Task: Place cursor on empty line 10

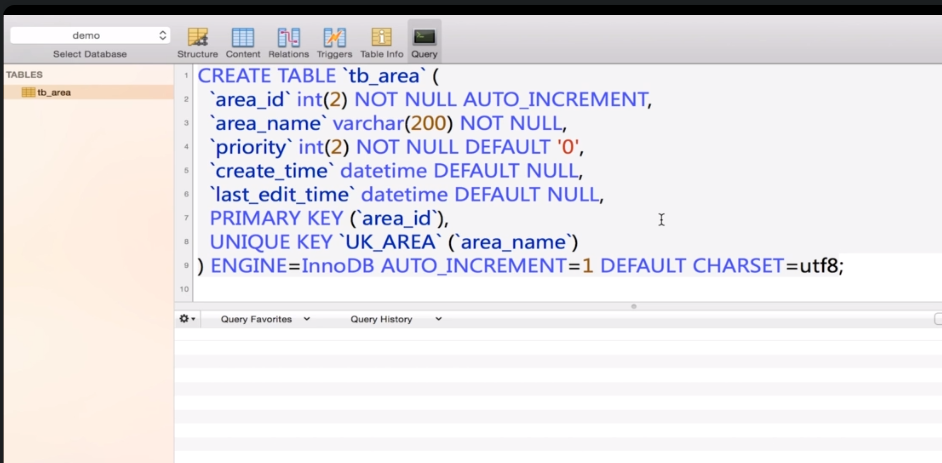Action: click(565, 289)
